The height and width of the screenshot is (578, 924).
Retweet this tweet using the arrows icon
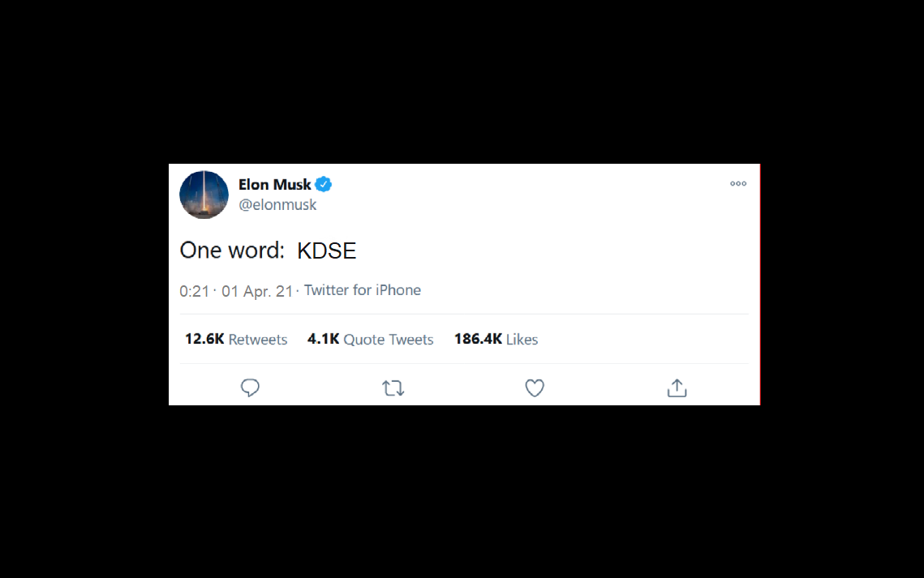(x=393, y=389)
